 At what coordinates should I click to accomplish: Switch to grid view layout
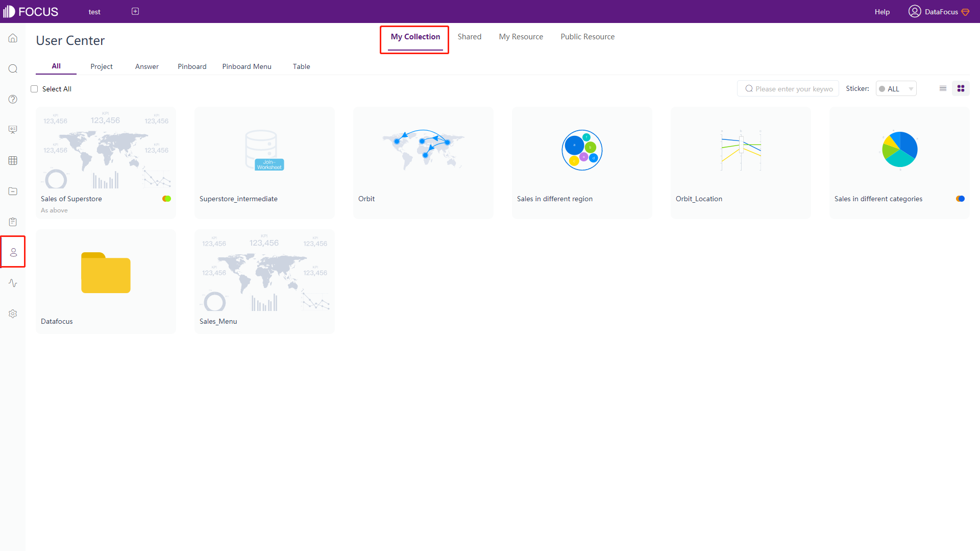pos(961,88)
